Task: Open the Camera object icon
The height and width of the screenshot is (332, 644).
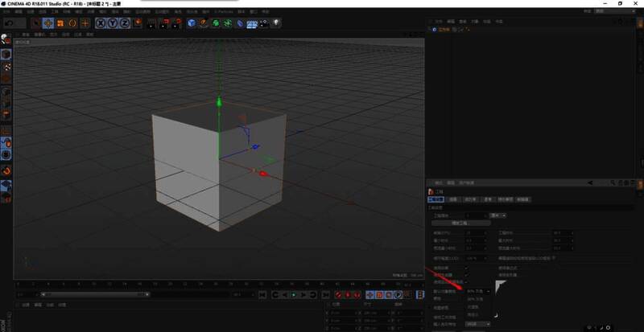Action: (x=265, y=23)
